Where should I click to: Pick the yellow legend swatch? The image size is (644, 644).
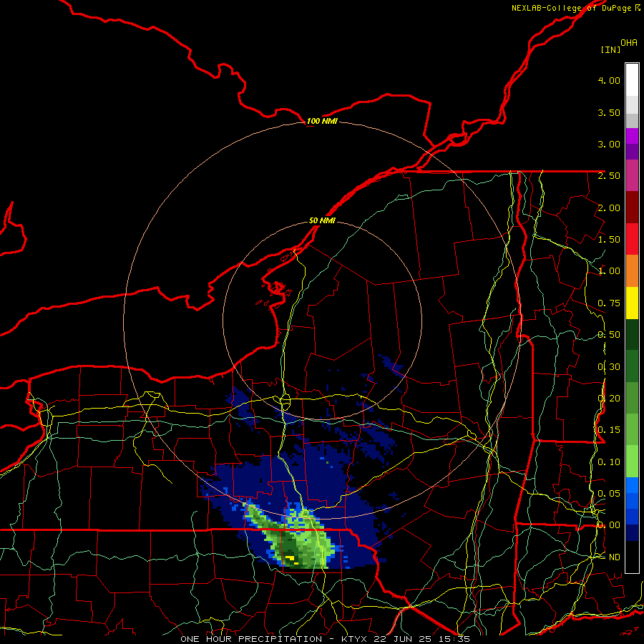tap(632, 303)
